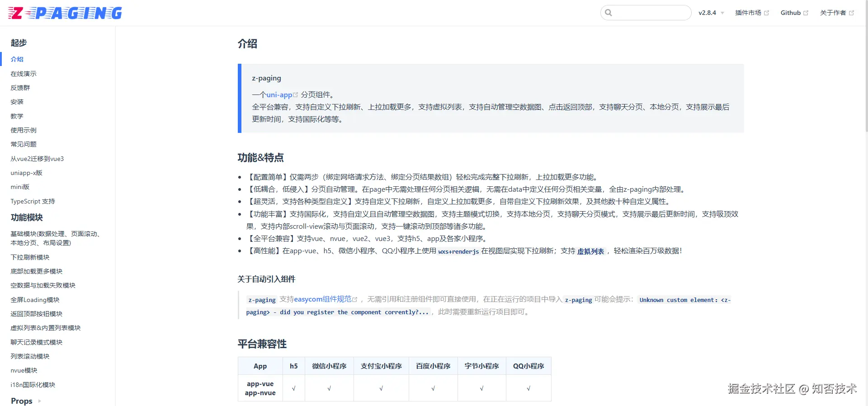Open the v2.8.4 version dropdown
Screen dimensions: 868x406
tap(711, 13)
